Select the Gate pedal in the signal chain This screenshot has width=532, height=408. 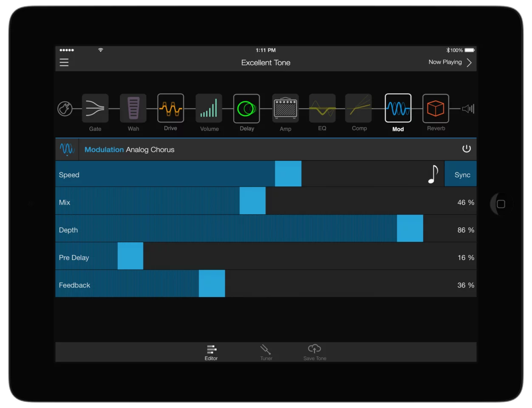(95, 108)
